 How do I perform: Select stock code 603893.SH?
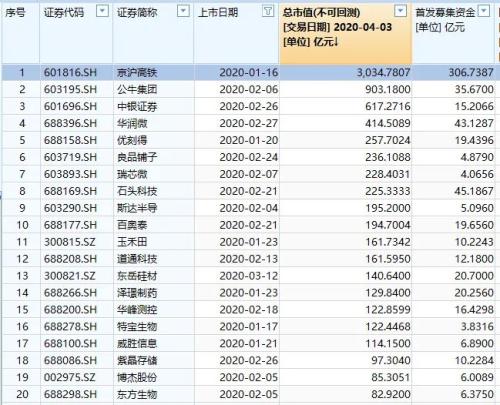(70, 174)
